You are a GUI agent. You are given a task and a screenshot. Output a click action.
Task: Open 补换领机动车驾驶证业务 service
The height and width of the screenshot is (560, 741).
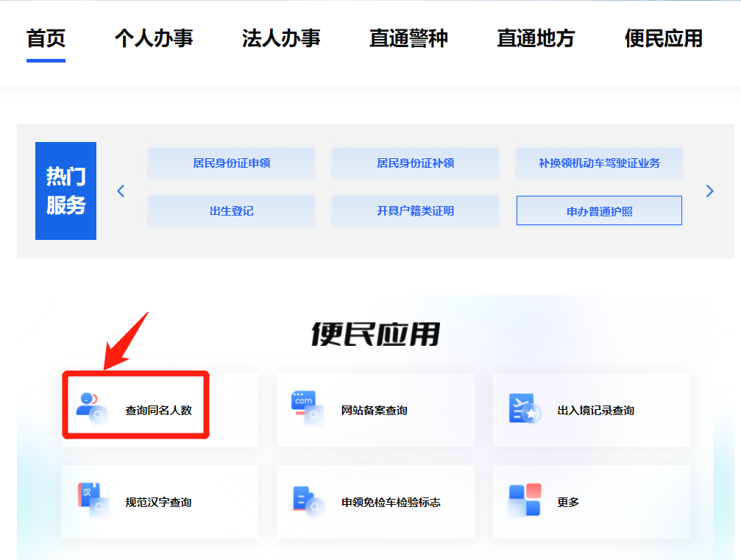599,163
